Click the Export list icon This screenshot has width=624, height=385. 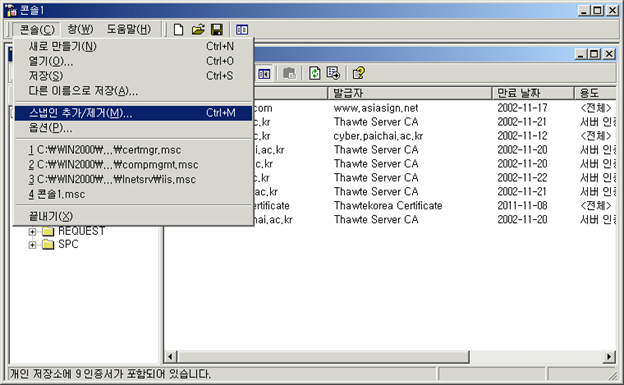tap(333, 73)
